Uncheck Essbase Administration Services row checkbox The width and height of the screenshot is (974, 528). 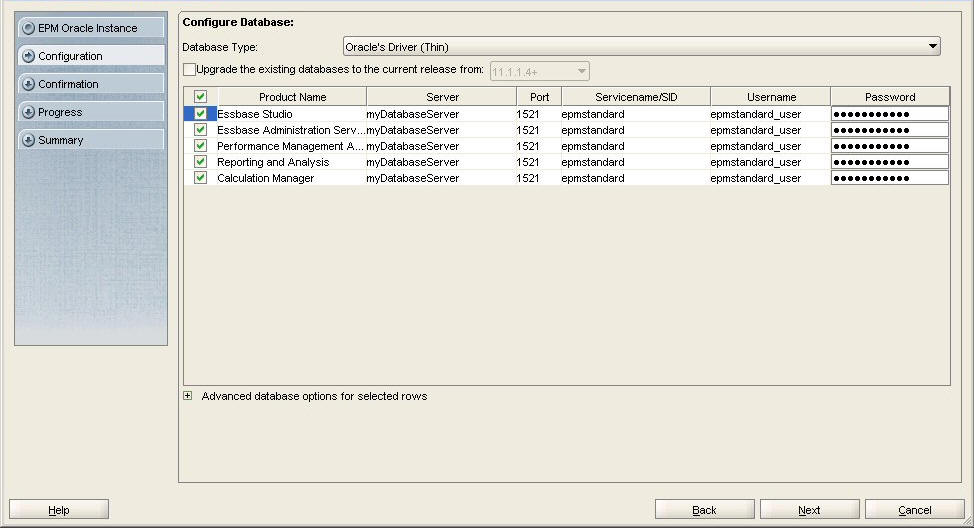(x=200, y=130)
